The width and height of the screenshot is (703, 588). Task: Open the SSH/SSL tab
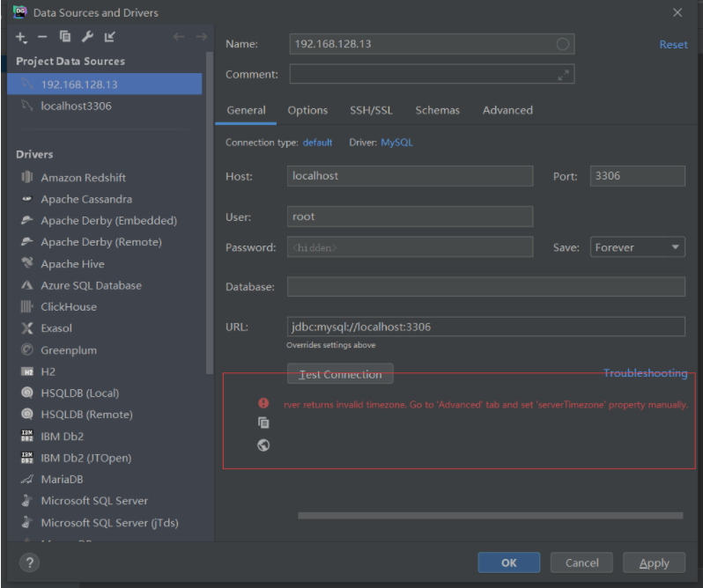(x=371, y=110)
